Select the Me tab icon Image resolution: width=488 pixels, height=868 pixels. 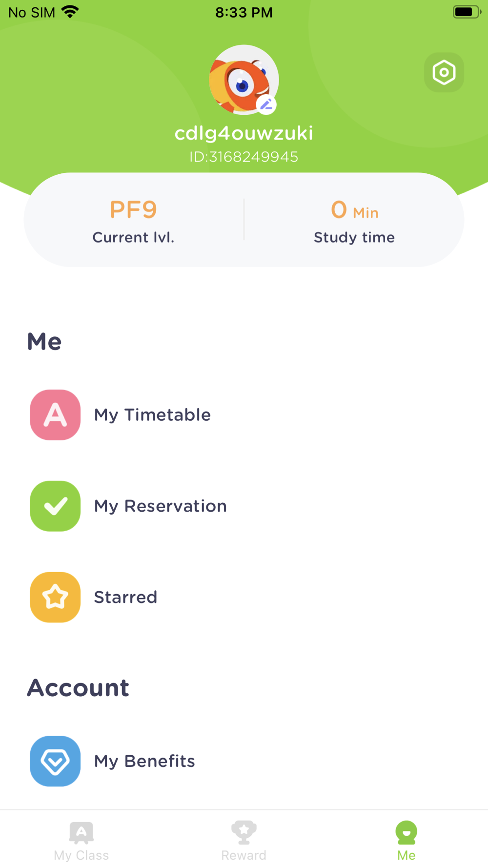tap(406, 832)
